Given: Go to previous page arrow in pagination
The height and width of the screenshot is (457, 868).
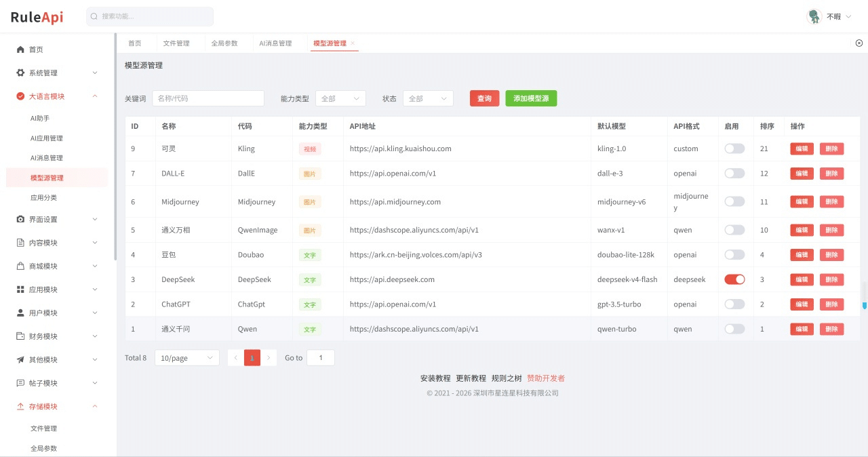Looking at the screenshot, I should click(x=235, y=357).
